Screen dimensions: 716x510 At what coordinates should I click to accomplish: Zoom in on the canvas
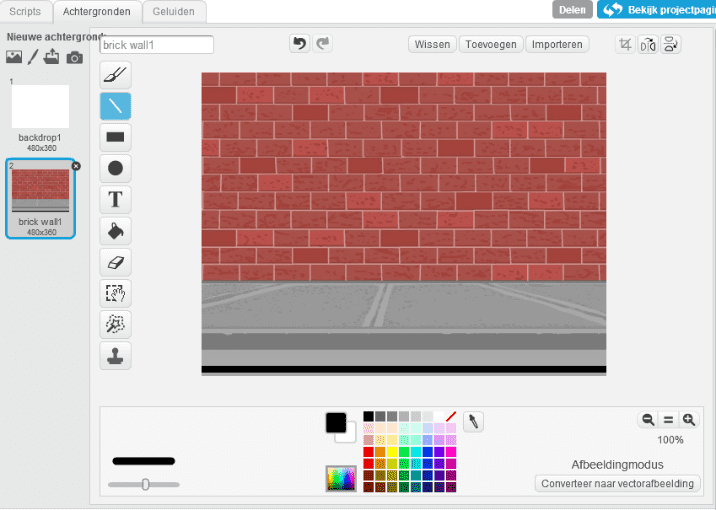click(688, 421)
